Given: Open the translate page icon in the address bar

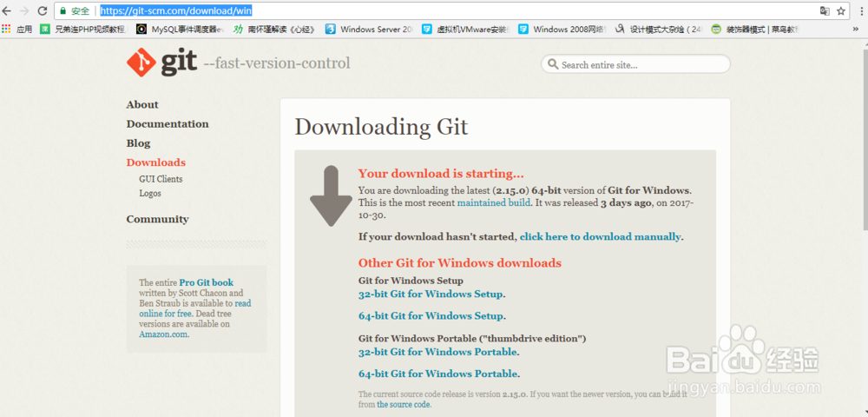Looking at the screenshot, I should (825, 10).
